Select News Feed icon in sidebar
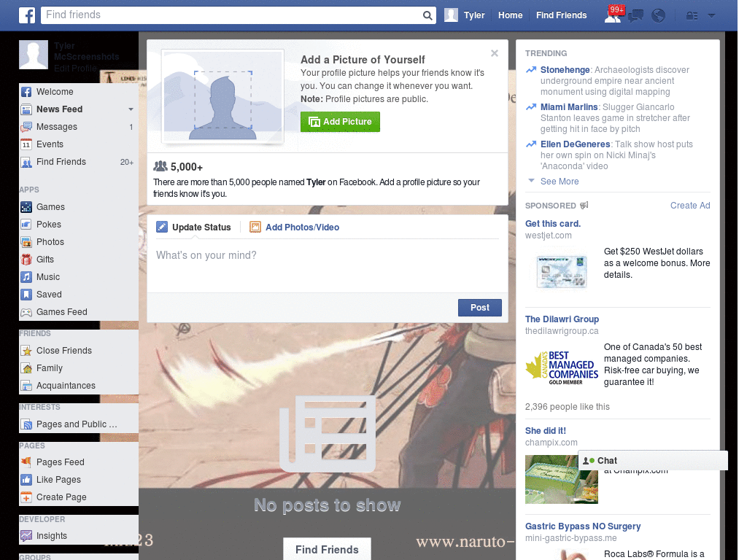The image size is (747, 560). tap(26, 109)
